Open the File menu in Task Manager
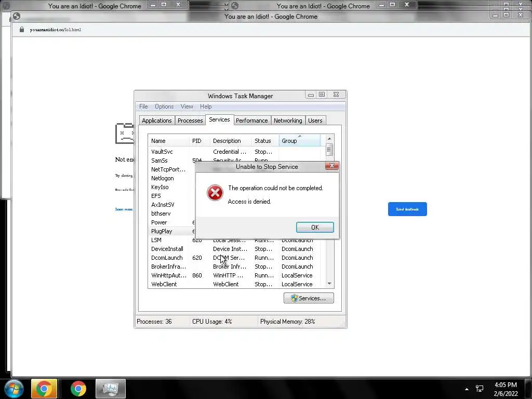The height and width of the screenshot is (399, 532). pos(143,107)
